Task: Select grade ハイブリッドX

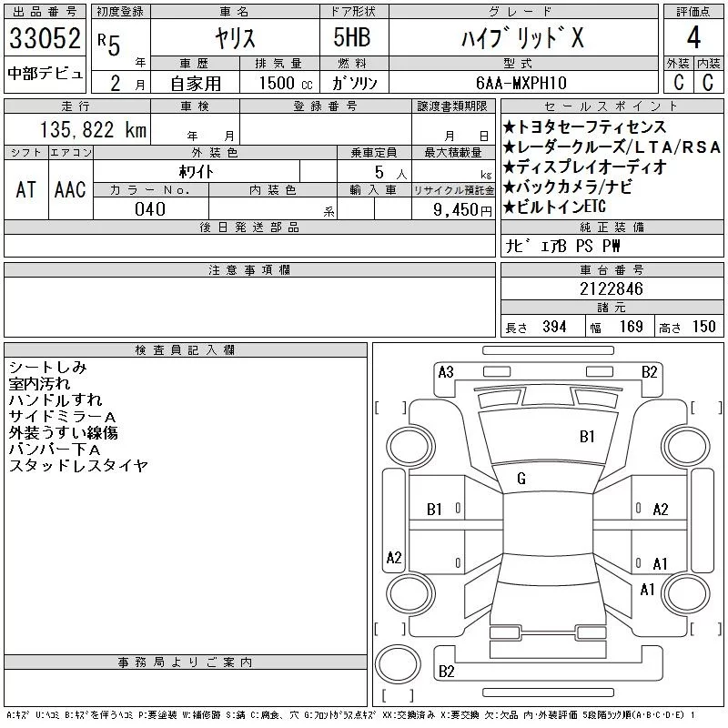Action: [522, 37]
